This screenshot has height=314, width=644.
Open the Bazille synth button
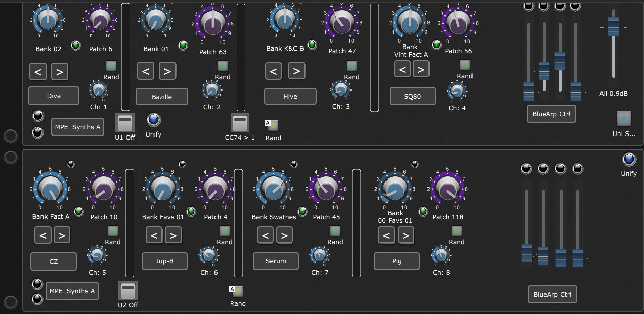coord(161,96)
